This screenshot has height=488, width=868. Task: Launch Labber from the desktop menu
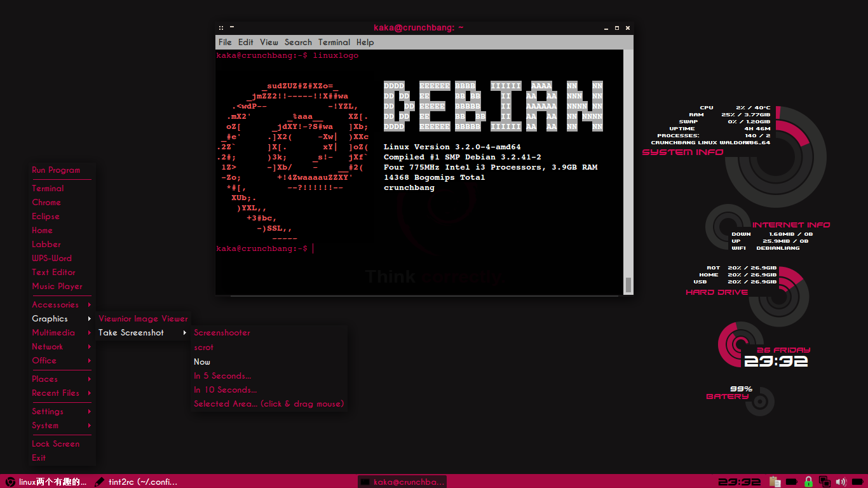[x=62, y=244]
